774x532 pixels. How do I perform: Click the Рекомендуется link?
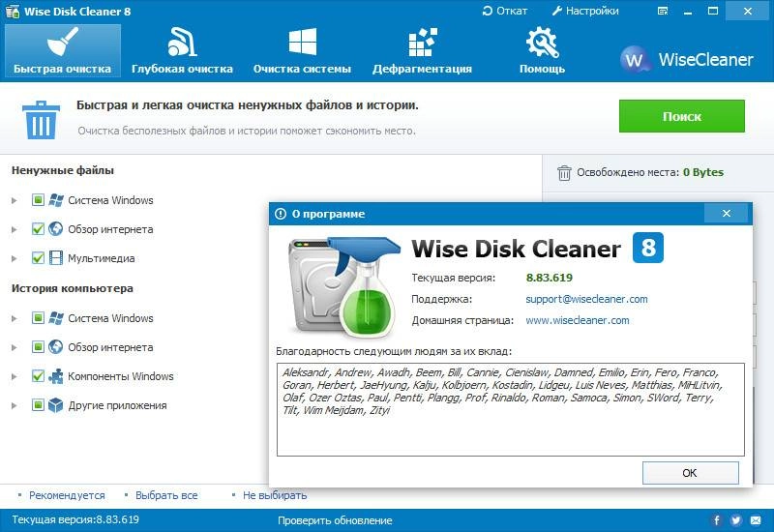(67, 495)
